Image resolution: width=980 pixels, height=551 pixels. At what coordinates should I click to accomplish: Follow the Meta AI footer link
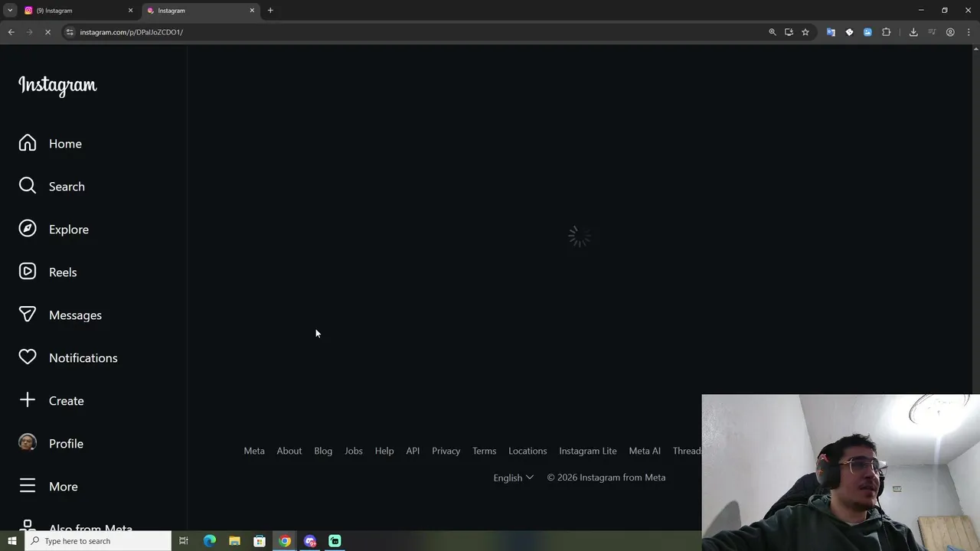pos(645,451)
